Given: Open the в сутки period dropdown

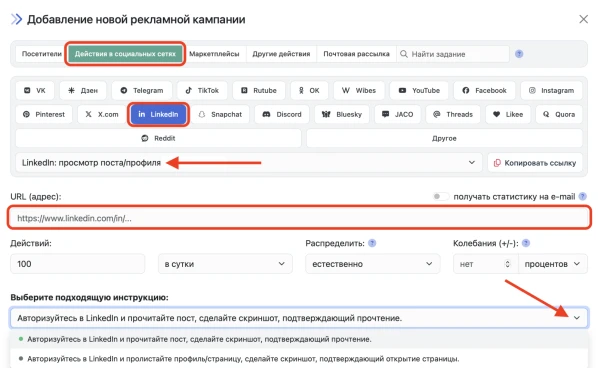Looking at the screenshot, I should pyautogui.click(x=225, y=264).
